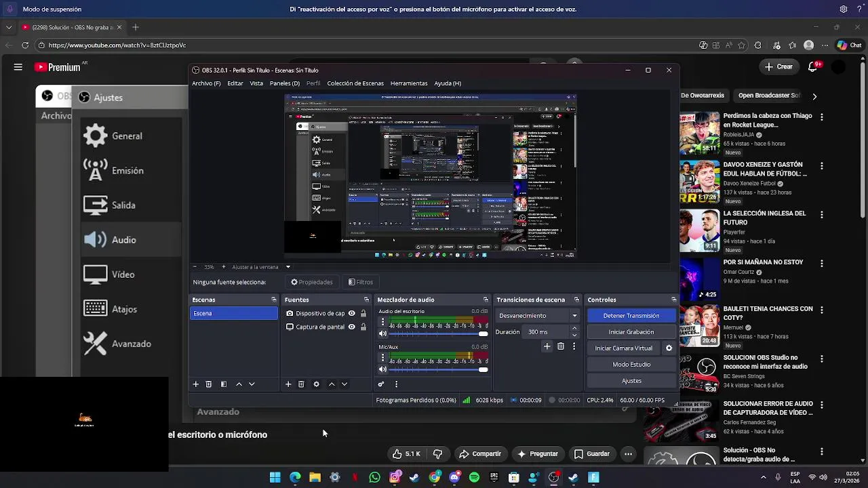Show next YouTube filter chips arrow

[814, 96]
